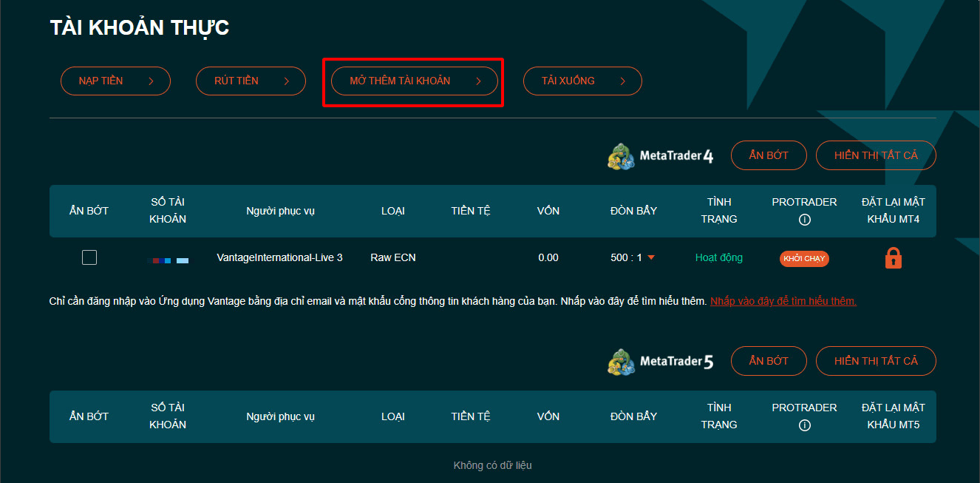Click the MetaTrader 5 logo

pyautogui.click(x=660, y=362)
